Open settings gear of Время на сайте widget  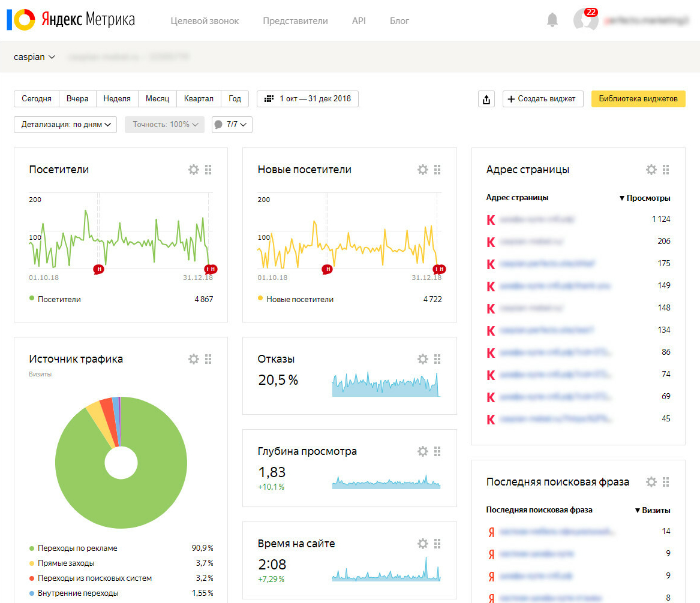click(x=422, y=544)
